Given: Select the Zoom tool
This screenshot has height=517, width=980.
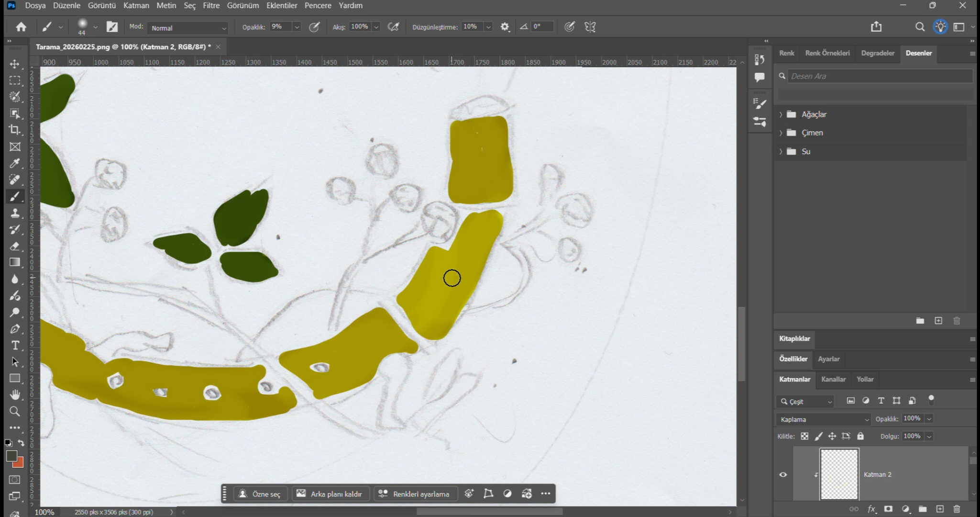Looking at the screenshot, I should pos(15,411).
